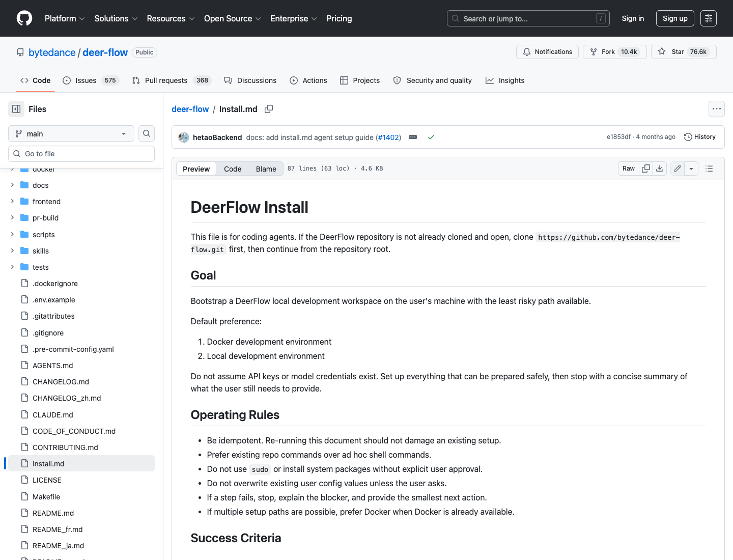Open the edit options dropdown arrow
Viewport: 733px width, 560px height.
pos(691,169)
